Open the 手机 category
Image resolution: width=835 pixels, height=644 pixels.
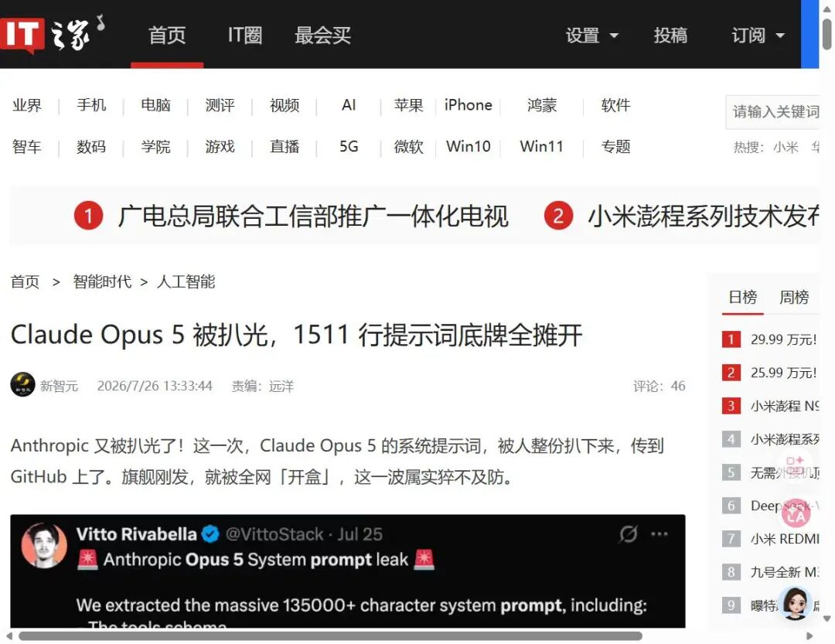(x=91, y=105)
